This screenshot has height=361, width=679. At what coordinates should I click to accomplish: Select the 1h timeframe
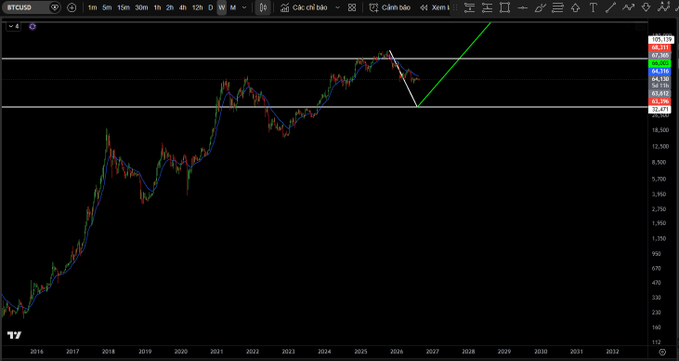tap(157, 7)
